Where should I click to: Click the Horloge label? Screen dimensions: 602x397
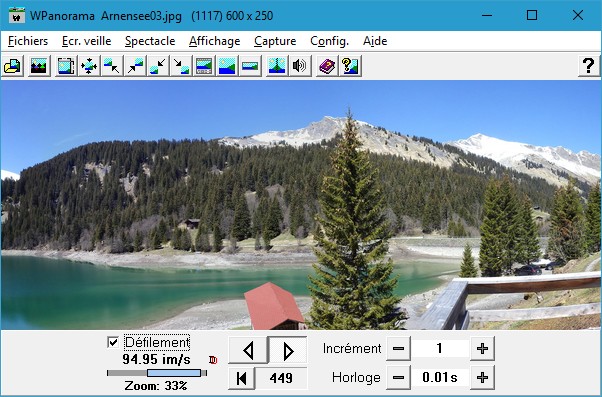tap(356, 377)
